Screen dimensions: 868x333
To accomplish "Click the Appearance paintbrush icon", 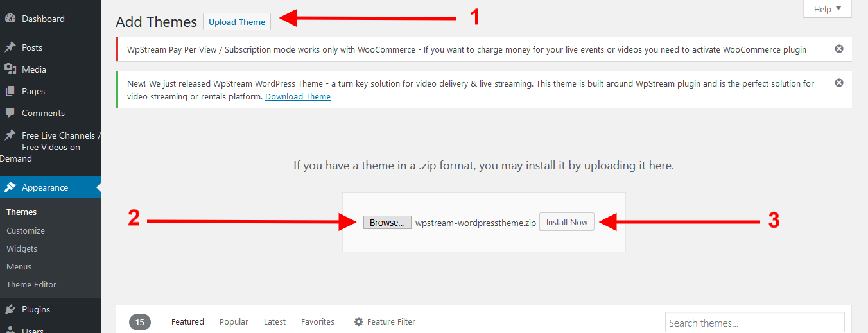I will [x=10, y=187].
